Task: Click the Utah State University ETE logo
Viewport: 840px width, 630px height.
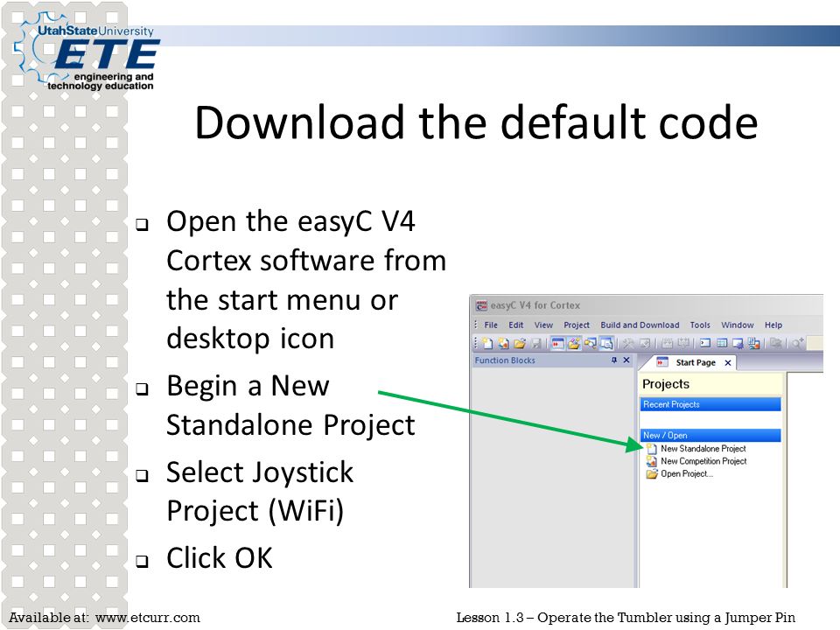Action: coord(86,52)
